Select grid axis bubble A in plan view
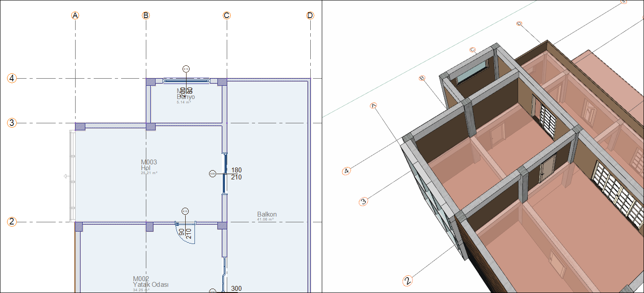The height and width of the screenshot is (293, 644). tap(75, 15)
